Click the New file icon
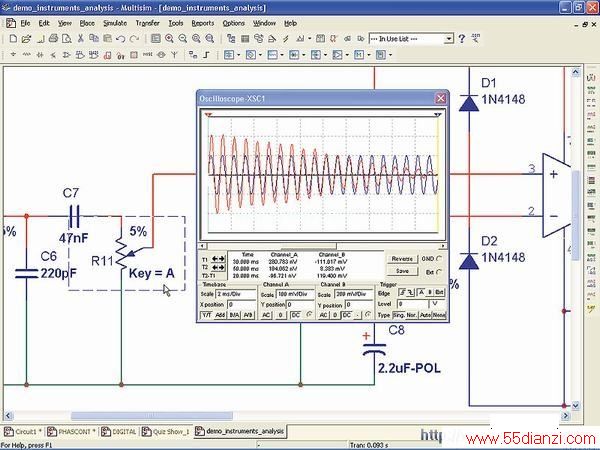Image resolution: width=600 pixels, height=450 pixels. pyautogui.click(x=13, y=39)
